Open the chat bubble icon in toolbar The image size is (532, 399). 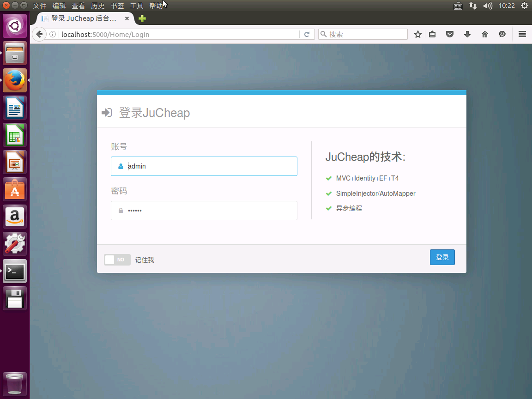pyautogui.click(x=502, y=34)
